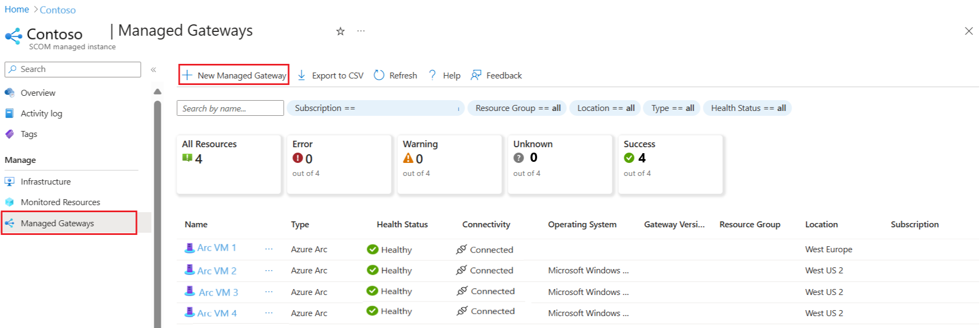Click the New Managed Gateway button
Image resolution: width=980 pixels, height=328 pixels.
233,75
